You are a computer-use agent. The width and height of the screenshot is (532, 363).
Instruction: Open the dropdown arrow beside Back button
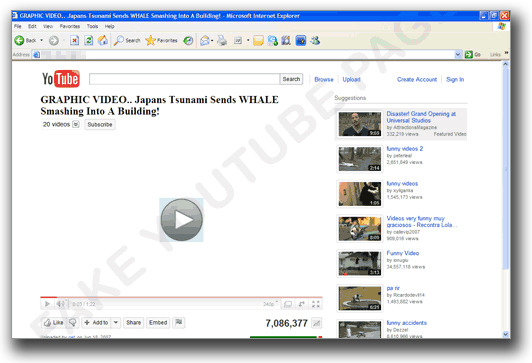tap(42, 40)
